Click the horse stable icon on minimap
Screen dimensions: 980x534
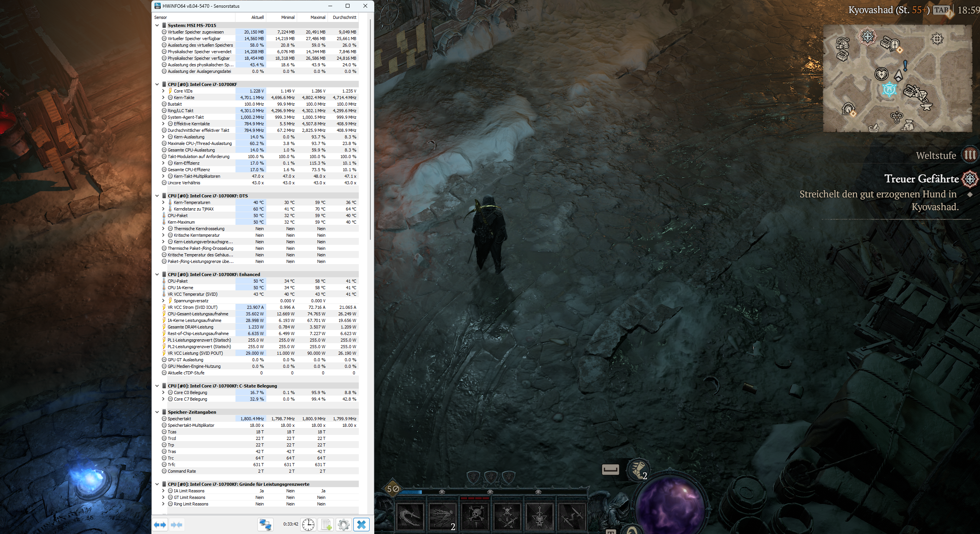(x=848, y=109)
